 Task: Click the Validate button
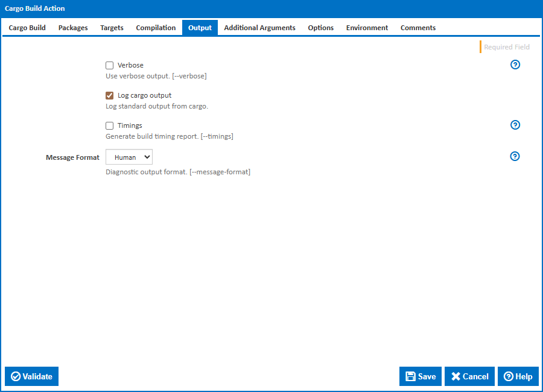32,376
